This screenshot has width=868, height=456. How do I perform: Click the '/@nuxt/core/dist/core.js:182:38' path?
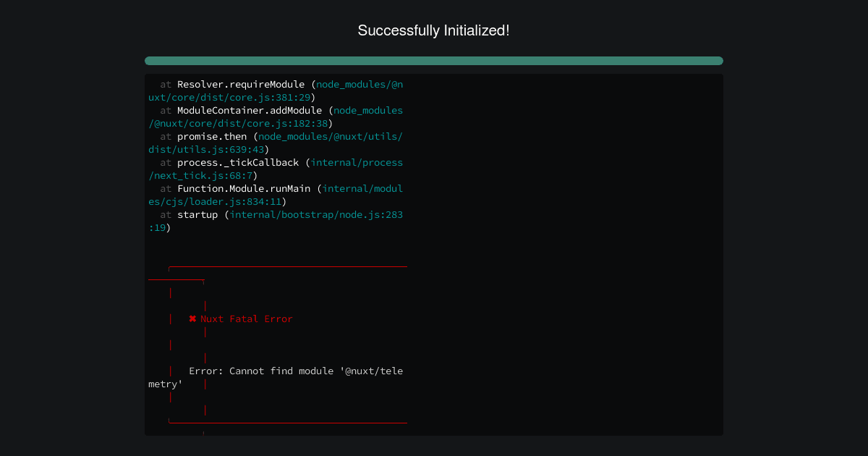click(x=238, y=124)
